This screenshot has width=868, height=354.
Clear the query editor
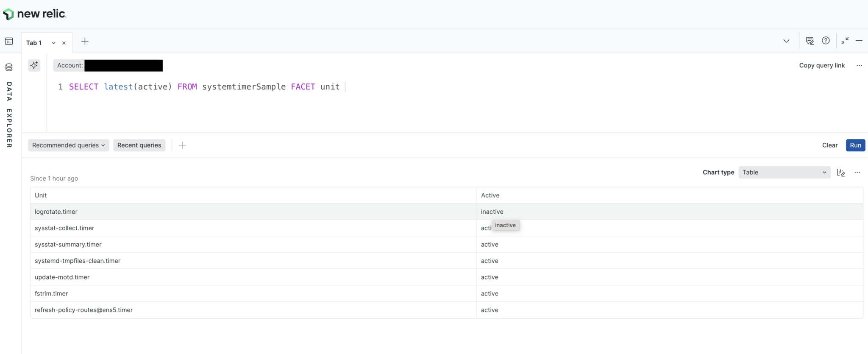click(x=829, y=145)
